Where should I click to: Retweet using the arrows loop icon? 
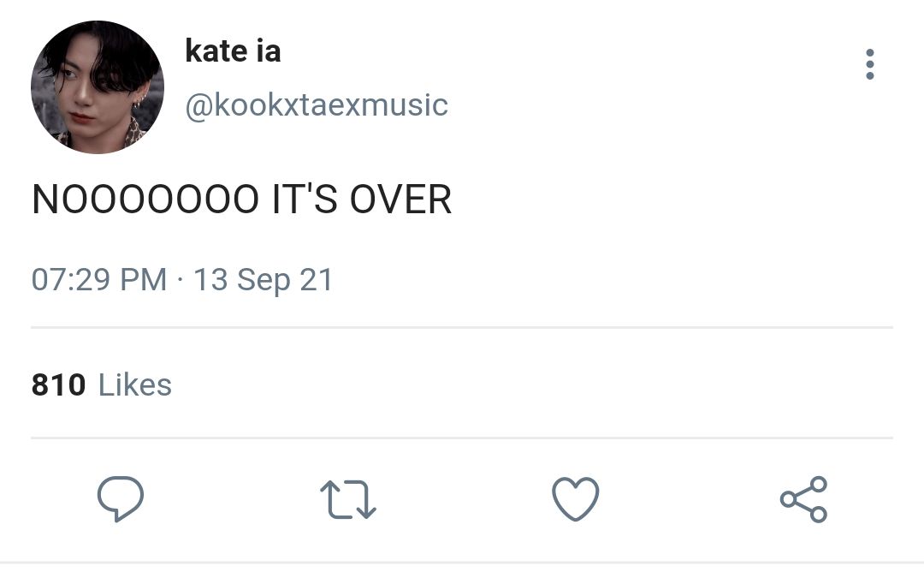(347, 499)
